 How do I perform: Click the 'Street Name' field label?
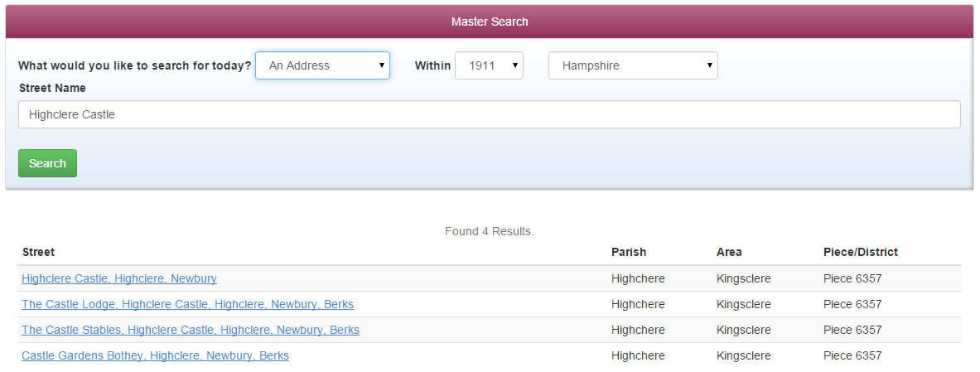(52, 88)
